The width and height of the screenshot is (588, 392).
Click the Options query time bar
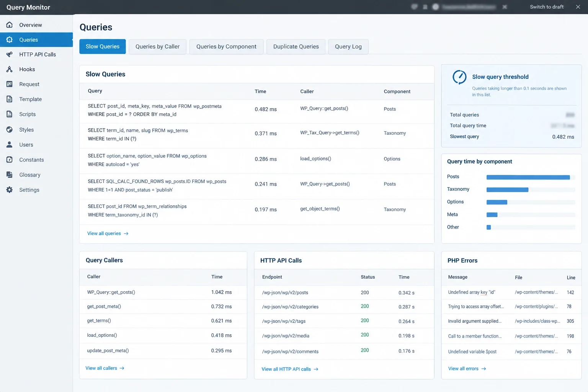point(497,202)
